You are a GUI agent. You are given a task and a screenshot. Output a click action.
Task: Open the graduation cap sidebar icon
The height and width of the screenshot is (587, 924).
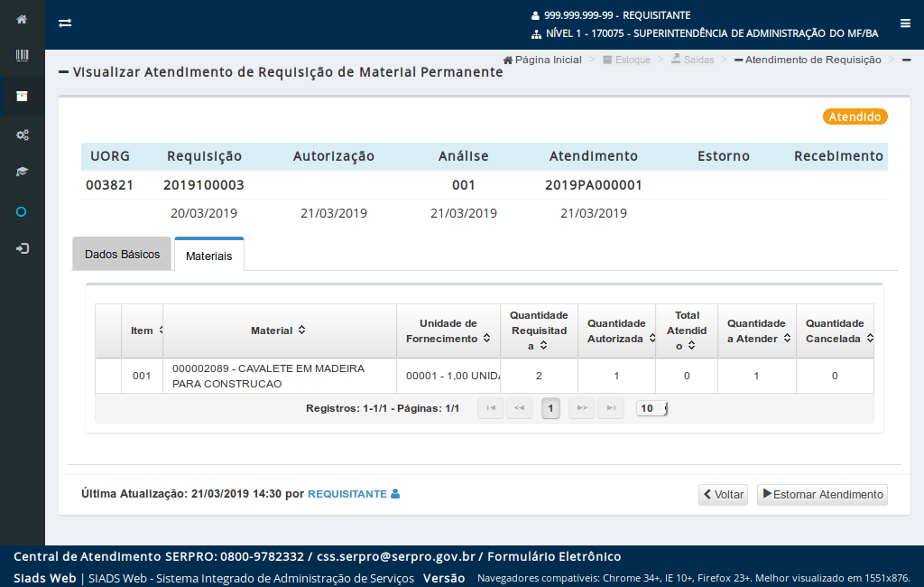coord(22,172)
